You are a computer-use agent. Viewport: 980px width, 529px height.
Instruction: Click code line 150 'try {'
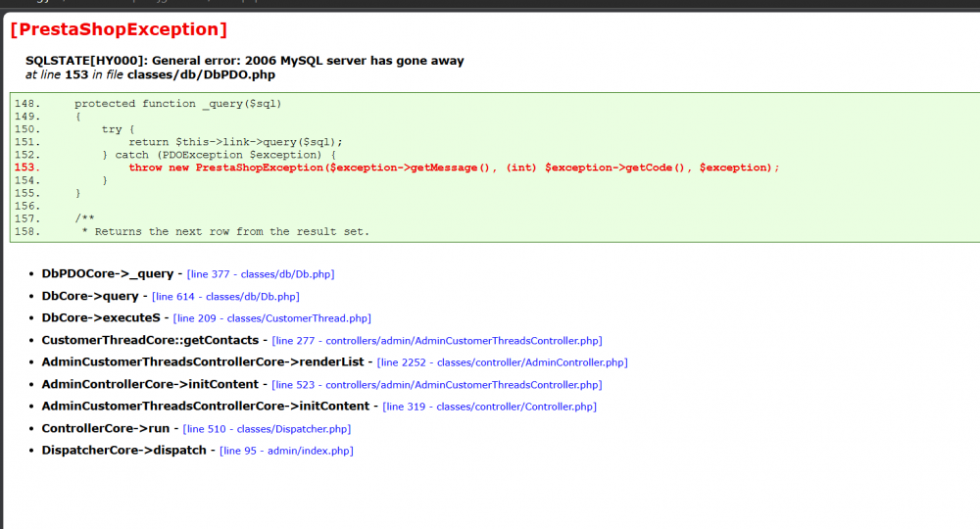119,129
